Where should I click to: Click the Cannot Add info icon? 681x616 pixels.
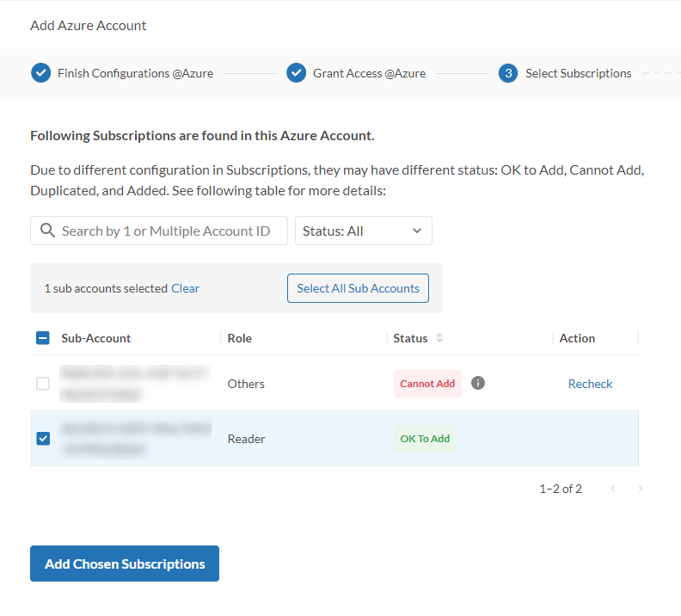478,383
